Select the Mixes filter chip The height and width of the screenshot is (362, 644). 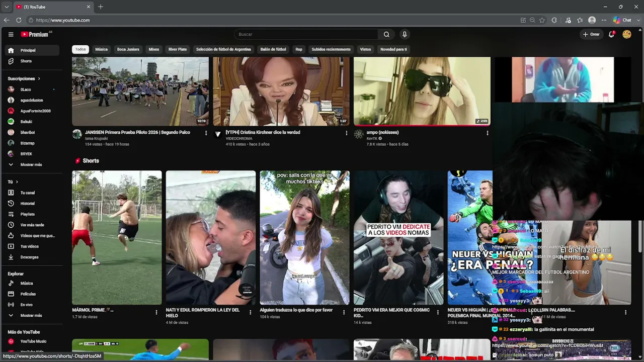[x=154, y=49]
